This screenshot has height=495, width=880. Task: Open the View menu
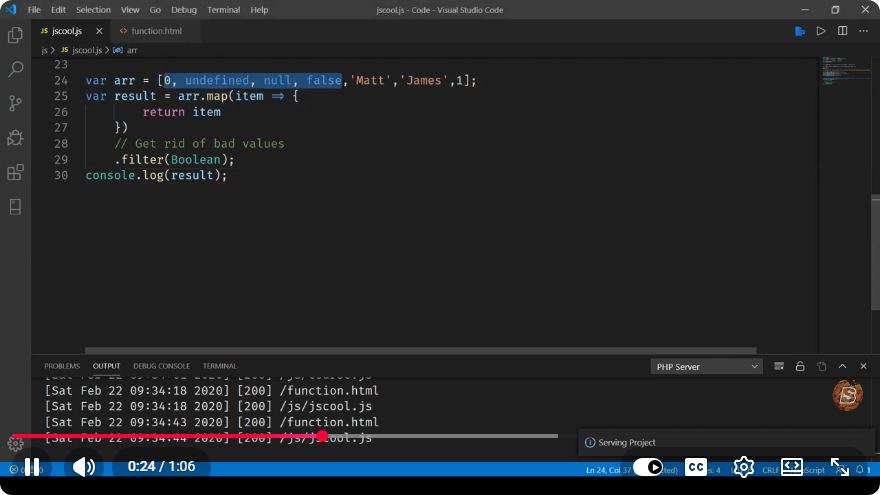(130, 10)
